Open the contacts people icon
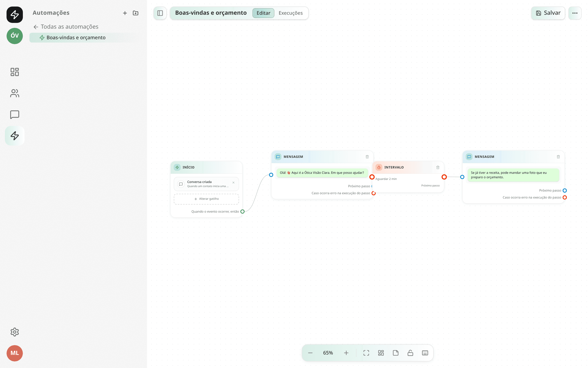 14,93
